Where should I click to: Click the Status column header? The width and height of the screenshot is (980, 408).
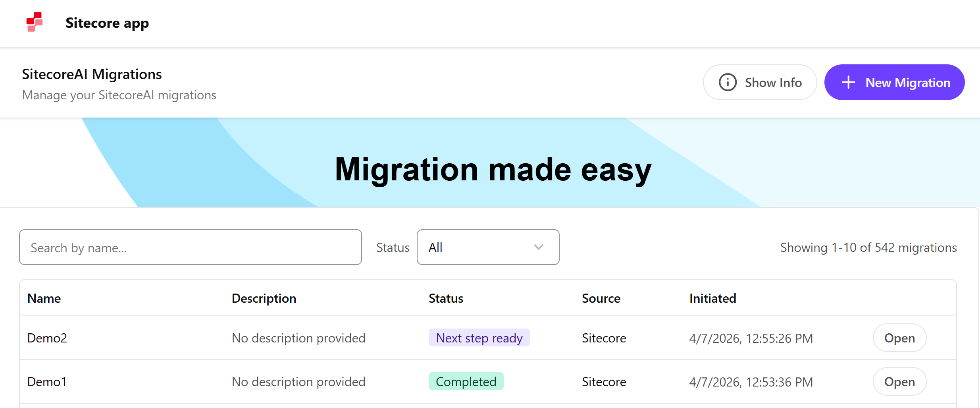[x=446, y=298]
